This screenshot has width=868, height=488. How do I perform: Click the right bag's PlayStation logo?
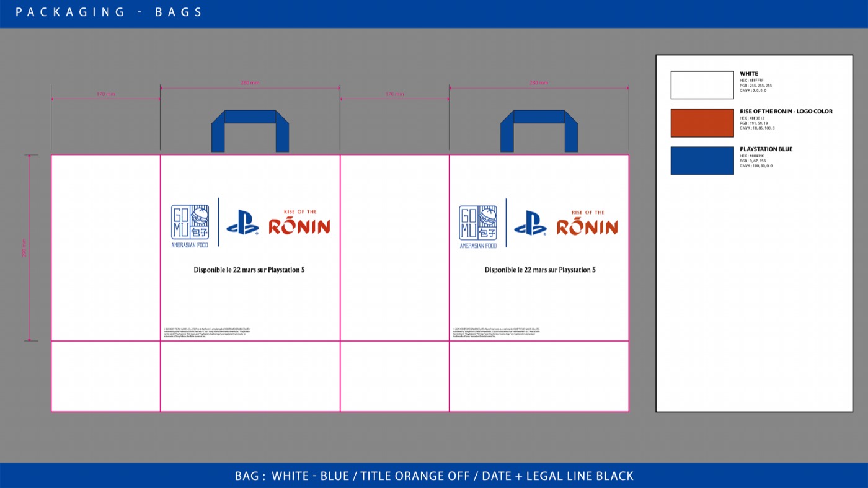530,223
